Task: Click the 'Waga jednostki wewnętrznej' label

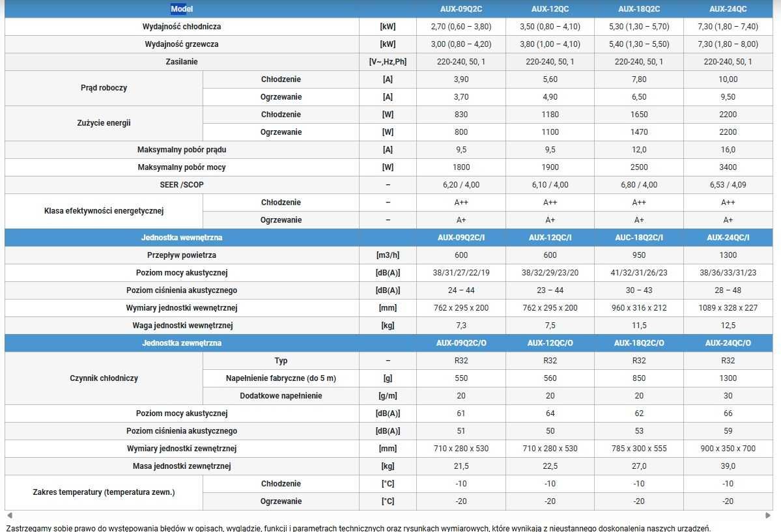Action: tap(182, 326)
